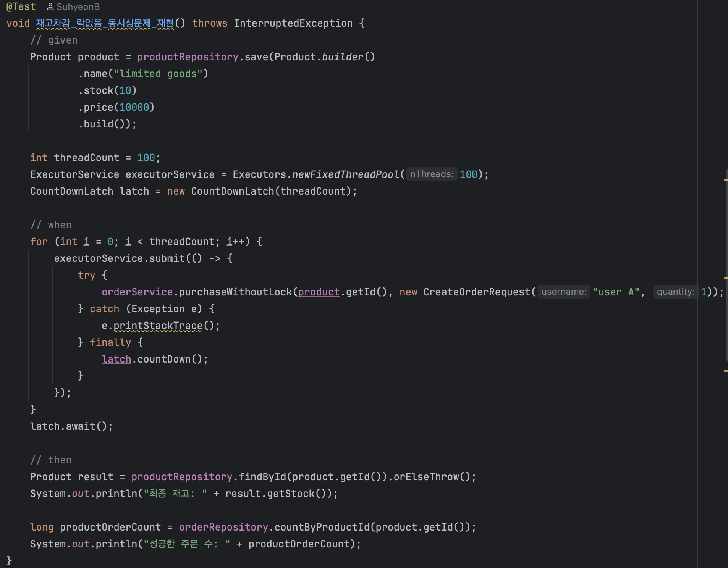Image resolution: width=728 pixels, height=568 pixels.
Task: Click countByProductId method call
Action: [322, 527]
